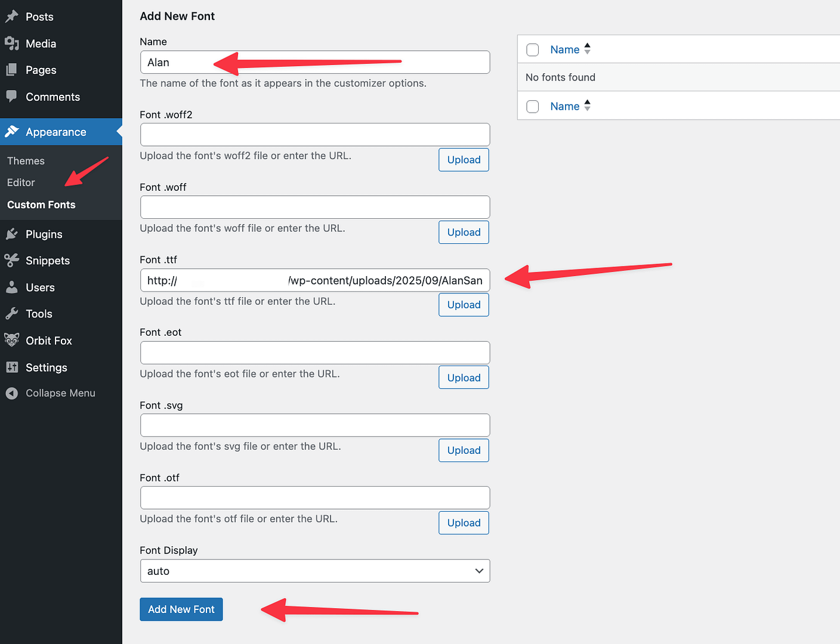Click the Comments speech bubble icon
The height and width of the screenshot is (644, 840).
(x=12, y=96)
